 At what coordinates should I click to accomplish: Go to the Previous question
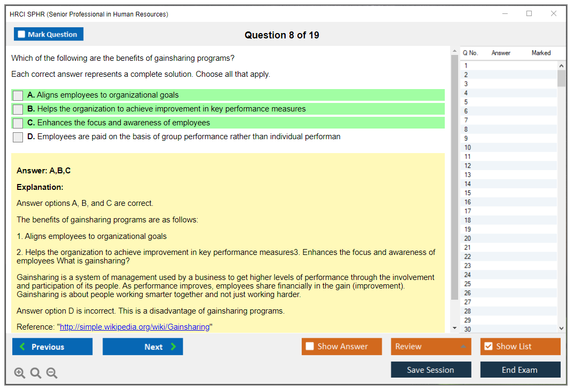point(52,347)
